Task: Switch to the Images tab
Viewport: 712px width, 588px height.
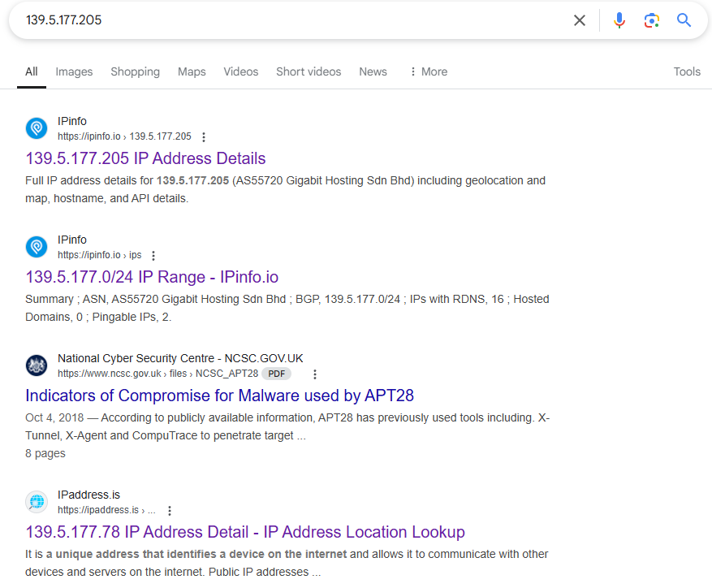Action: tap(74, 71)
